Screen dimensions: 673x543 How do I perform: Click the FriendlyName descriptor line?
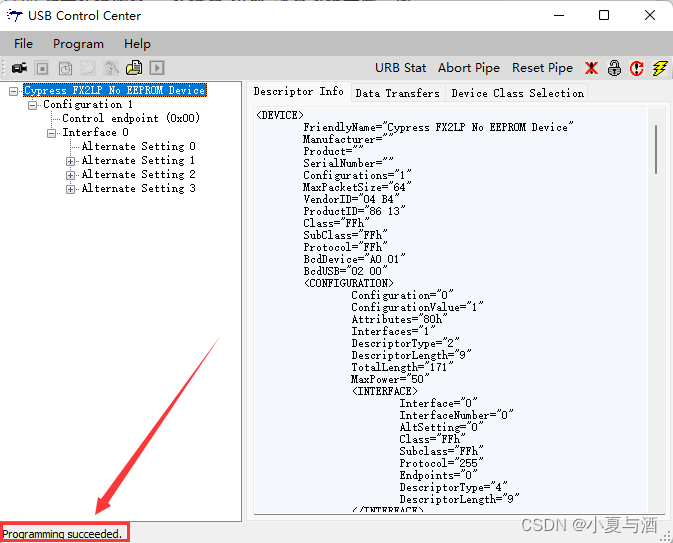(x=438, y=127)
